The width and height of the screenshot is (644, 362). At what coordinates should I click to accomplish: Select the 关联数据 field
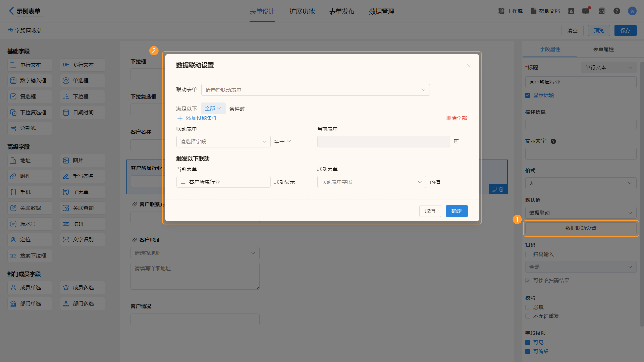[30, 208]
